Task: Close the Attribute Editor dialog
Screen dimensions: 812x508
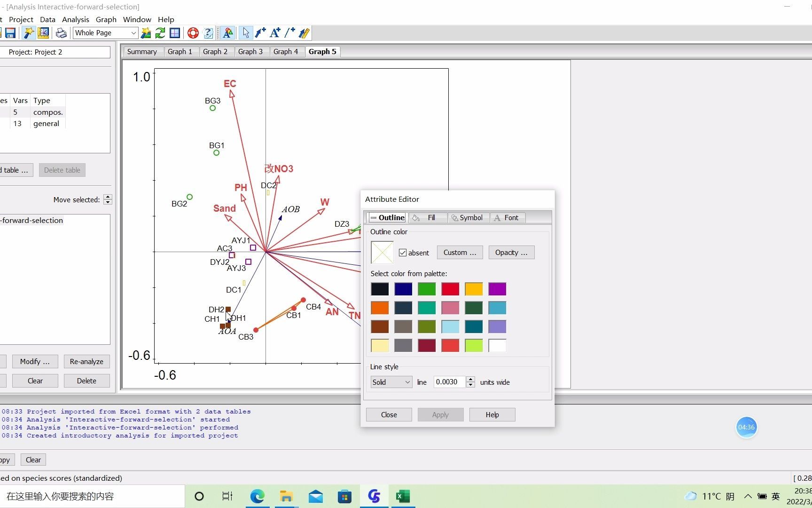Action: click(389, 414)
